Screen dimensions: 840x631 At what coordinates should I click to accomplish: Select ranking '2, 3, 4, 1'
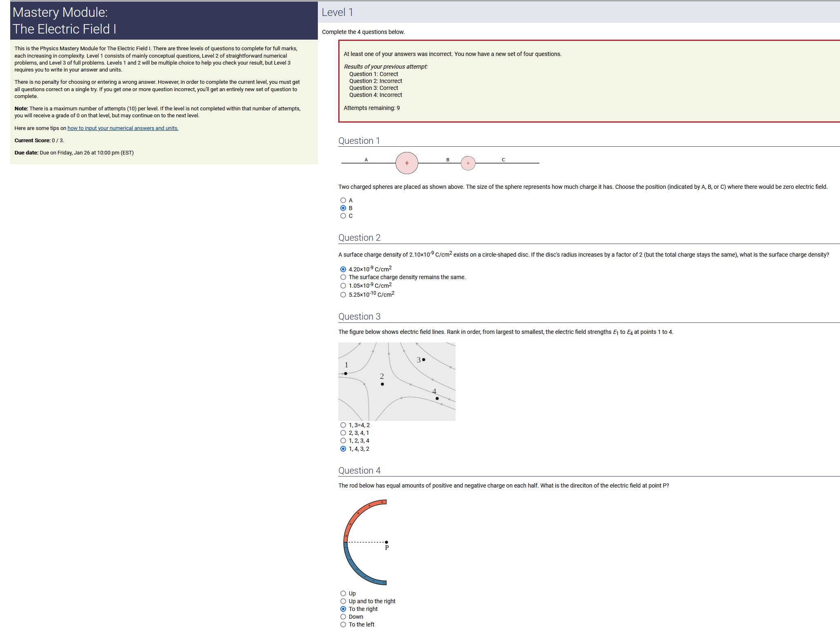(x=343, y=433)
